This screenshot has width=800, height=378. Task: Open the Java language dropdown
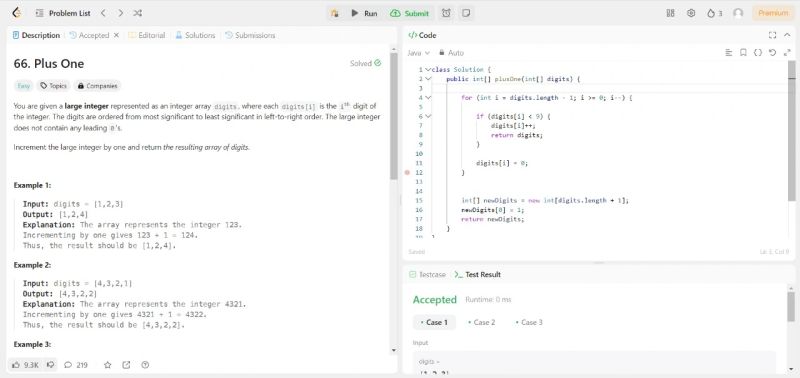pyautogui.click(x=418, y=53)
